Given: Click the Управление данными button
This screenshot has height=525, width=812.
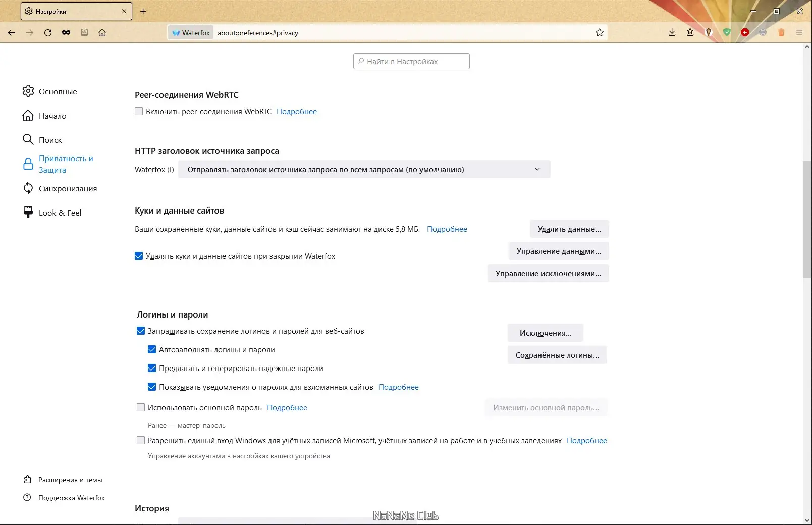Looking at the screenshot, I should click(559, 251).
